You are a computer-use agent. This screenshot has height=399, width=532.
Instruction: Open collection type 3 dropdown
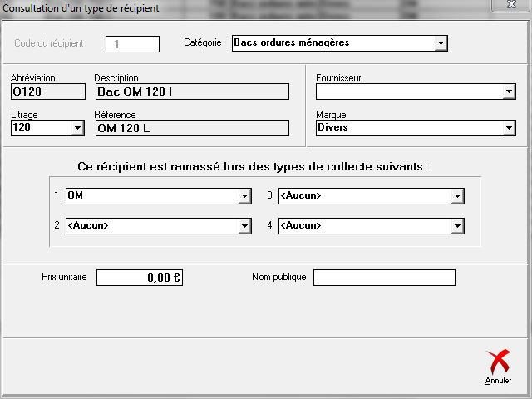point(456,196)
